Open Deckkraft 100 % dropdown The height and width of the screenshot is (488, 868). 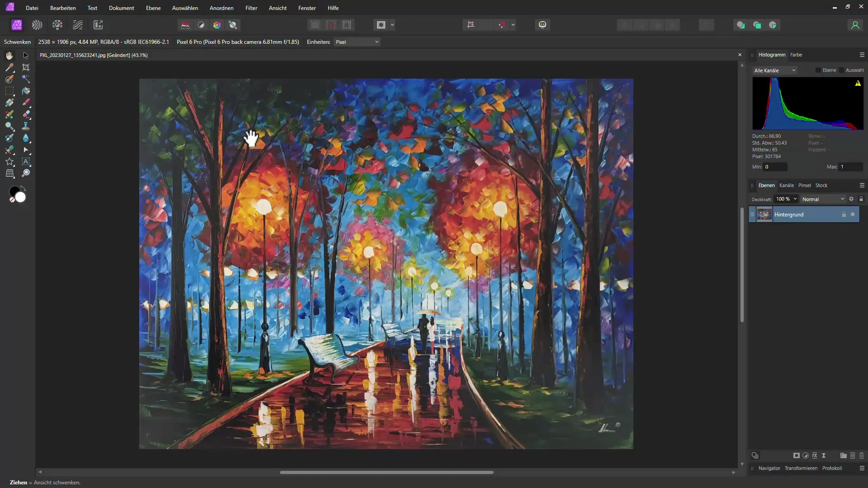point(786,199)
